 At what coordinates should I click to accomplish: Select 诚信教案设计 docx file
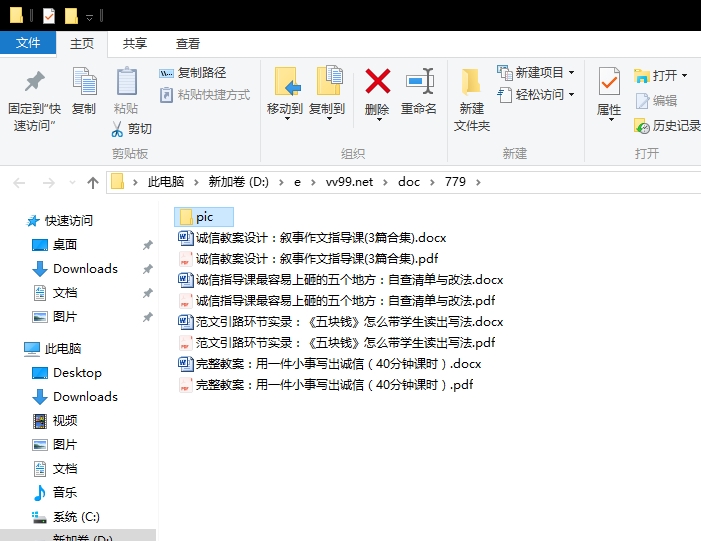(312, 238)
